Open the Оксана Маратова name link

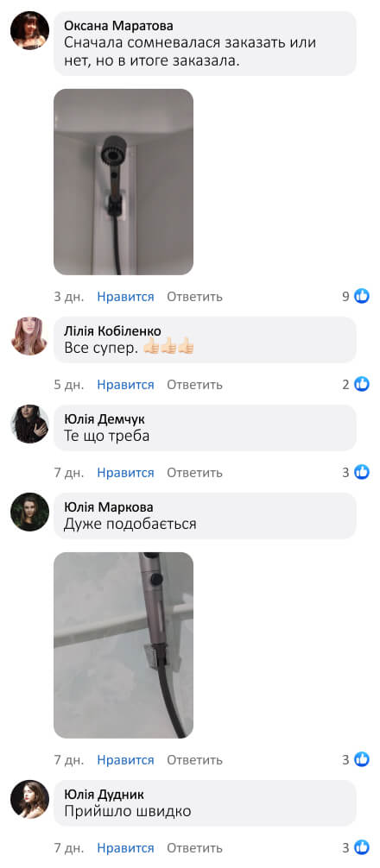pos(118,26)
